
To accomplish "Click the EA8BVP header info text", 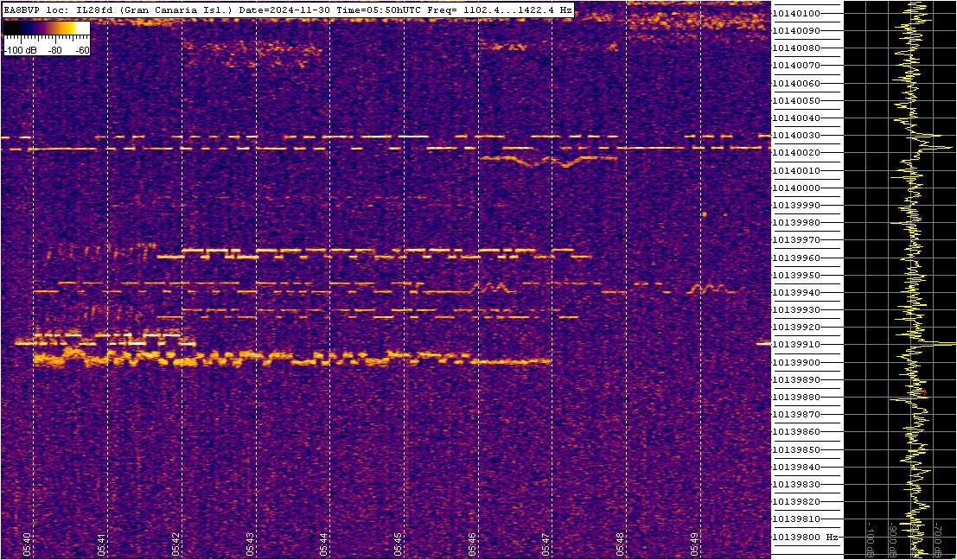I will pyautogui.click(x=288, y=10).
